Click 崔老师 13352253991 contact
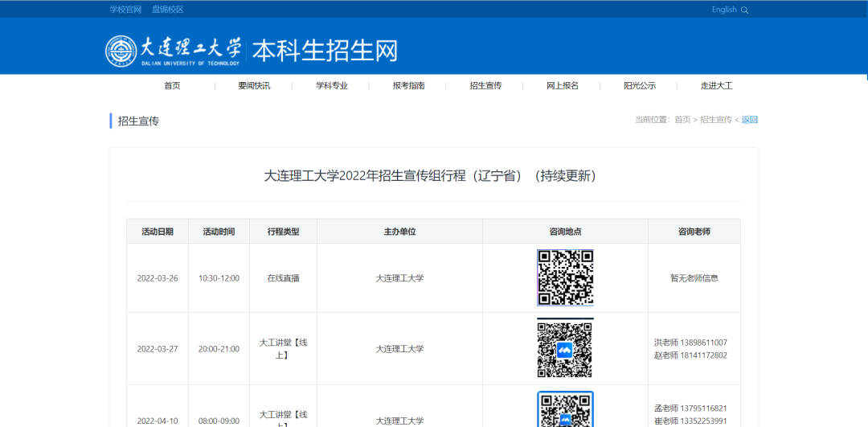 [691, 421]
